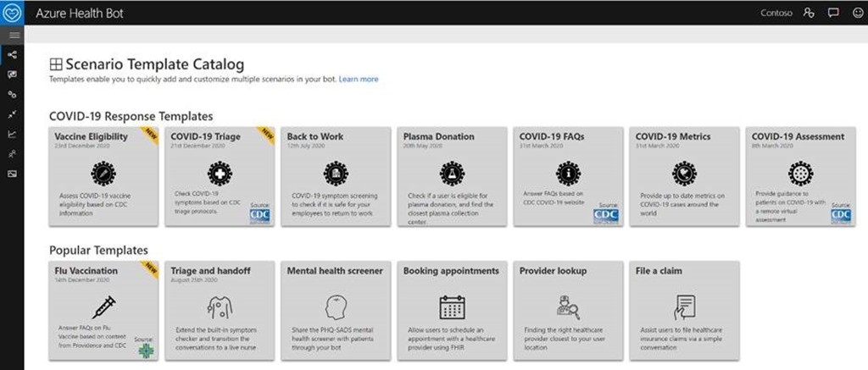Open the user account icon beside Contoso

809,13
